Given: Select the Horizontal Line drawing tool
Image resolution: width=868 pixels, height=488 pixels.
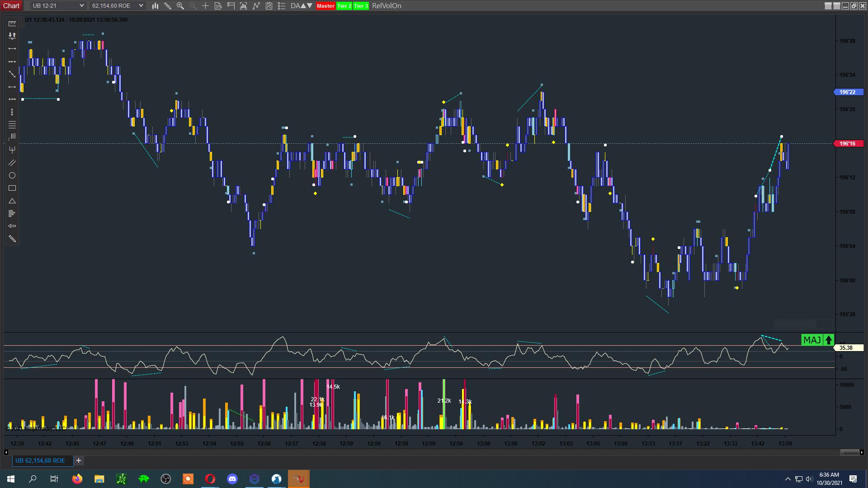Looking at the screenshot, I should click(x=12, y=99).
